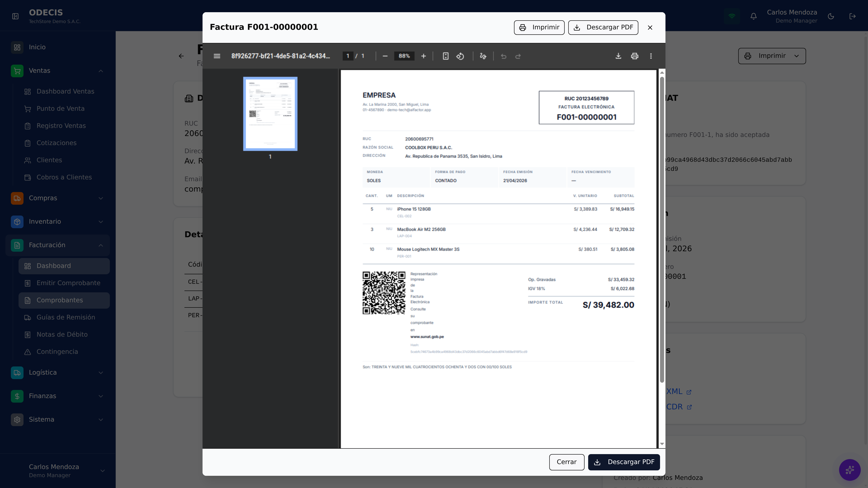Expand the Compras section
This screenshot has height=488, width=868.
point(58,198)
